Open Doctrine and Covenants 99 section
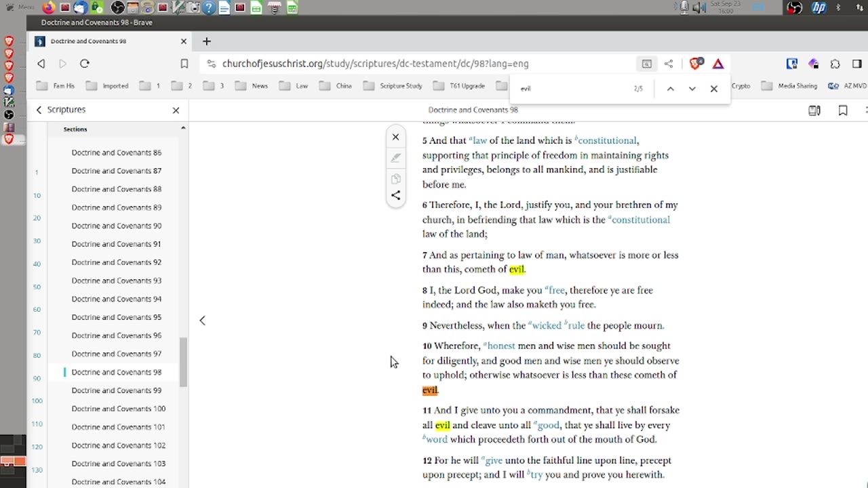The image size is (868, 488). [117, 390]
